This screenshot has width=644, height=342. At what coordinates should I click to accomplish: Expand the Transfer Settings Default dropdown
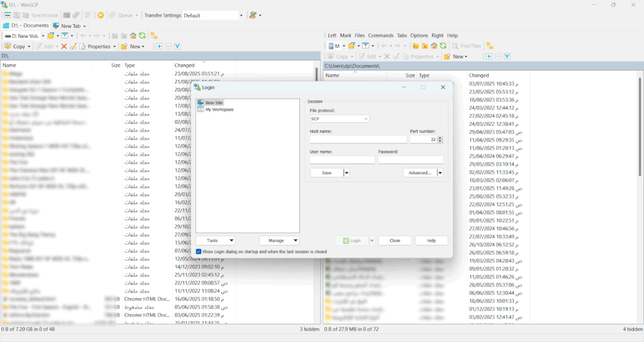tap(241, 15)
